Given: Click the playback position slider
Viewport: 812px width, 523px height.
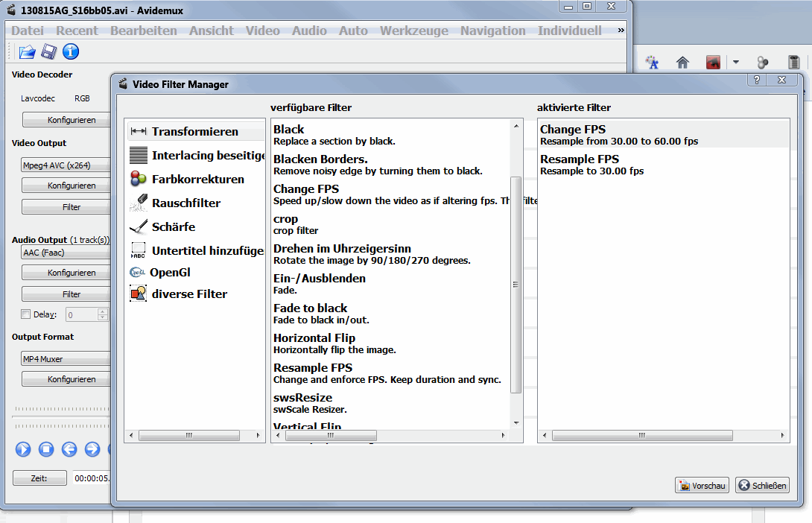Looking at the screenshot, I should [x=61, y=417].
